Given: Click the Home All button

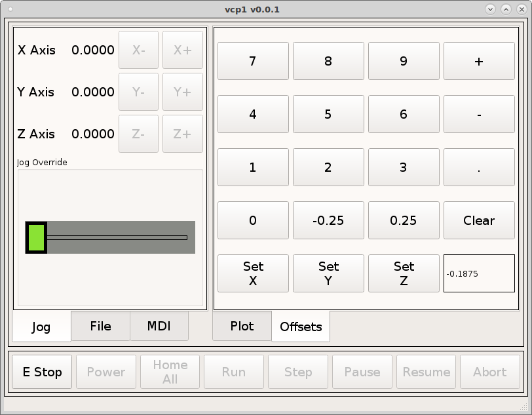Looking at the screenshot, I should (x=170, y=372).
